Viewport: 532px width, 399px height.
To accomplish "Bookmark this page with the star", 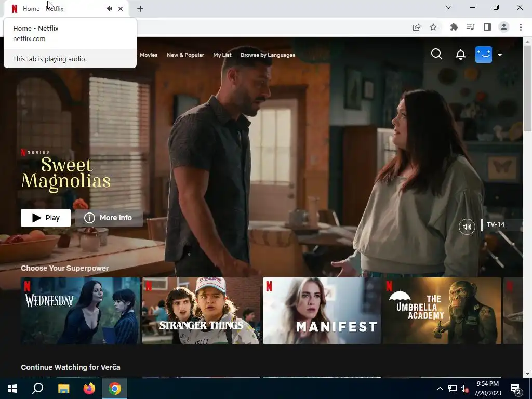I will (433, 27).
